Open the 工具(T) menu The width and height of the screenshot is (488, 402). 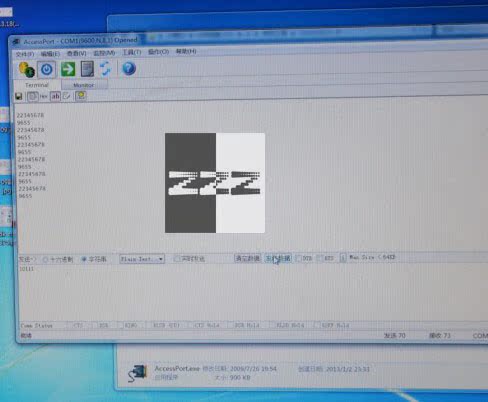pos(132,52)
